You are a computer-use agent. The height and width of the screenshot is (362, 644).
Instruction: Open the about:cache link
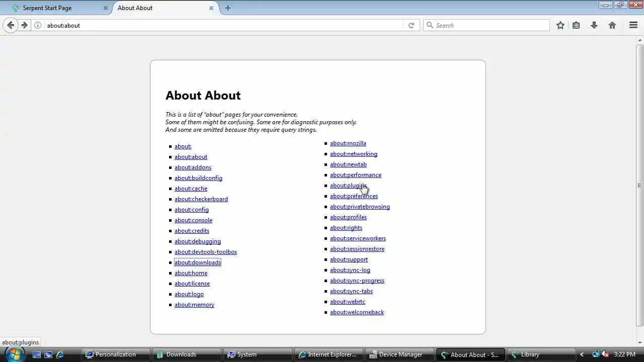191,189
